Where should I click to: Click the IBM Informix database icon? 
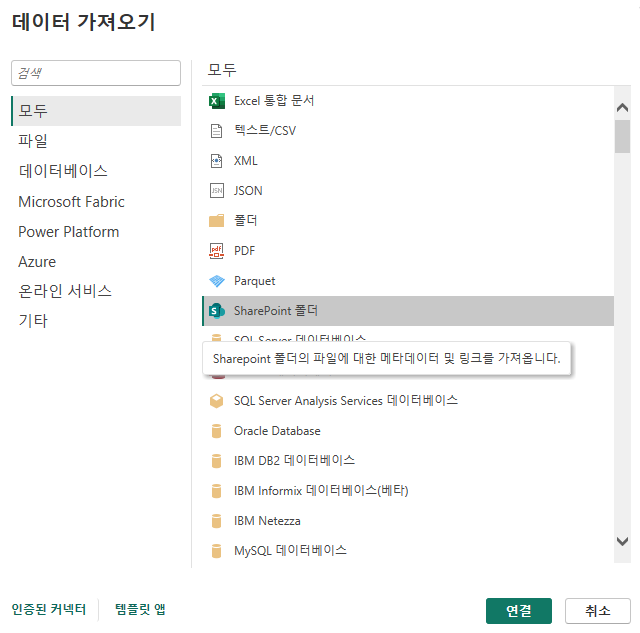(216, 491)
